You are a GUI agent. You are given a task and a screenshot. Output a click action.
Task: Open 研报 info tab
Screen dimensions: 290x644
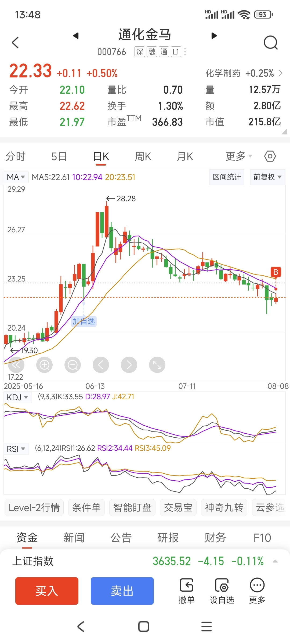coord(168,537)
